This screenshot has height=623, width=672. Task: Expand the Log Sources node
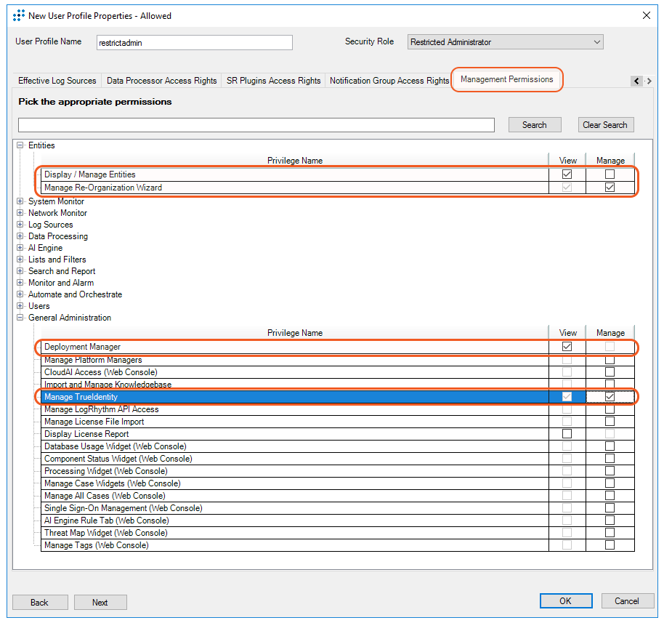[20, 225]
